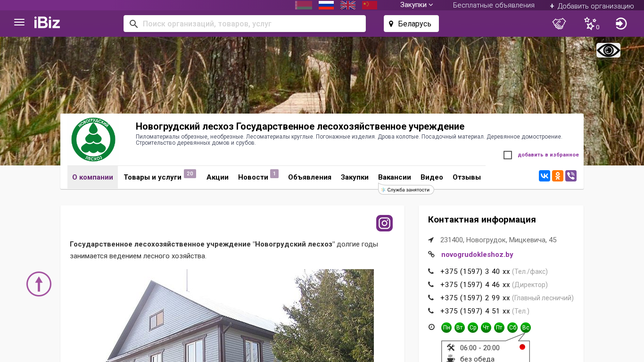Open the handshake partners icon
644x362 pixels.
[x=559, y=24]
